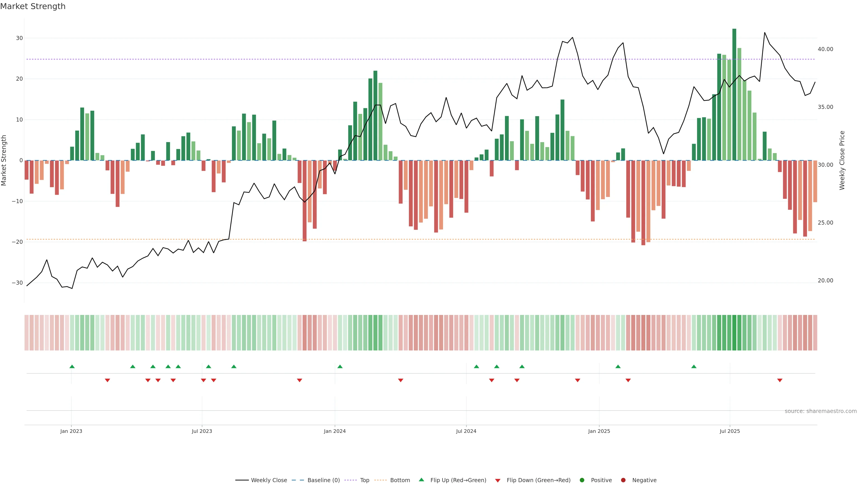Screen dimensions: 868x488
Task: Click the Jan 2024 axis label
Action: pyautogui.click(x=335, y=431)
